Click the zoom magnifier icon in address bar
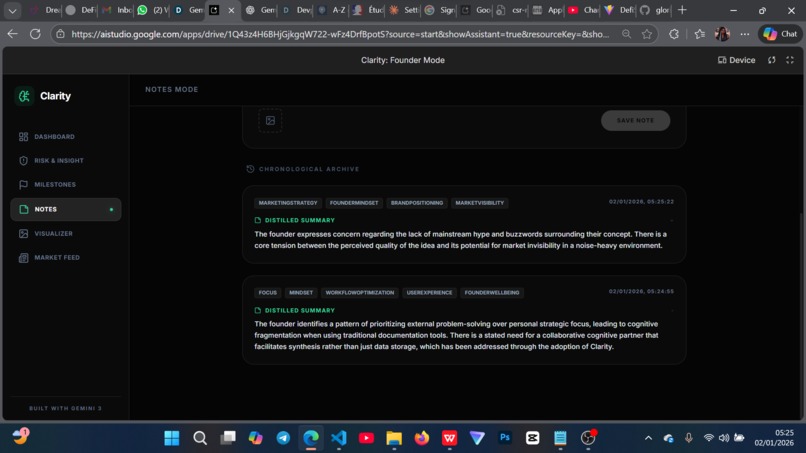This screenshot has width=806, height=453. (x=626, y=34)
